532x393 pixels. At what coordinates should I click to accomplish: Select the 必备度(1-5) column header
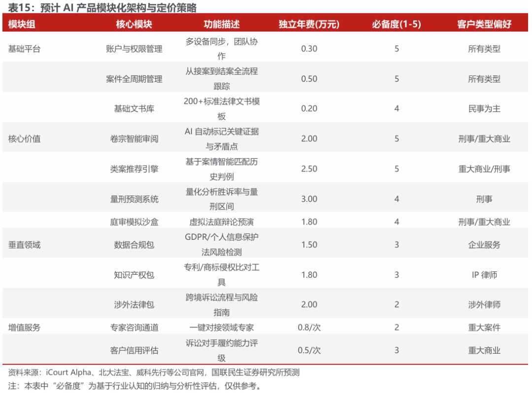click(397, 25)
